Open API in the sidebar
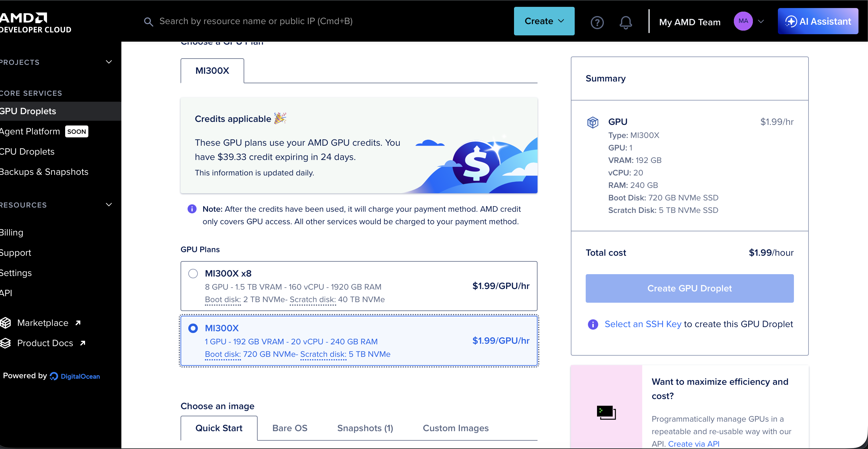Viewport: 868px width, 449px height. click(x=6, y=293)
